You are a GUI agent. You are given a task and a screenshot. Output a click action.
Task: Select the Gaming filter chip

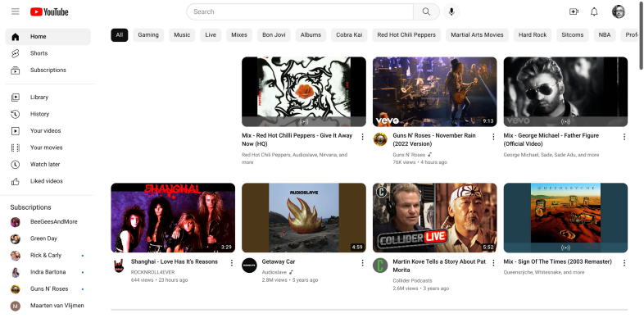[148, 35]
